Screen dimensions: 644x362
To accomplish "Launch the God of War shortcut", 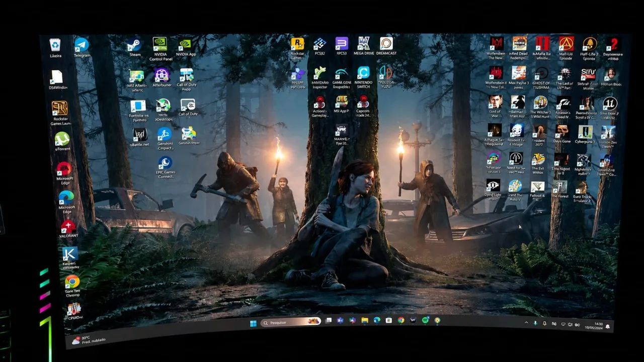I will pyautogui.click(x=495, y=106).
